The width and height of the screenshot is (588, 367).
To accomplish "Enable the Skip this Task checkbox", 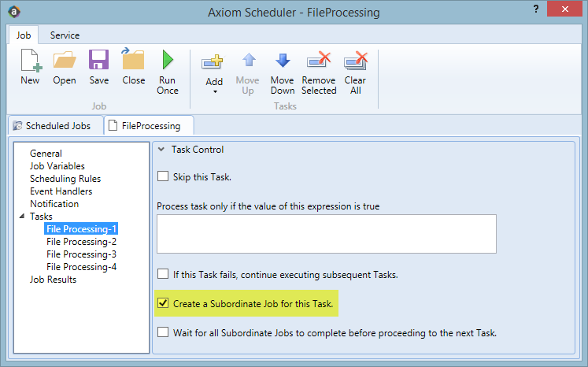I will pyautogui.click(x=163, y=176).
